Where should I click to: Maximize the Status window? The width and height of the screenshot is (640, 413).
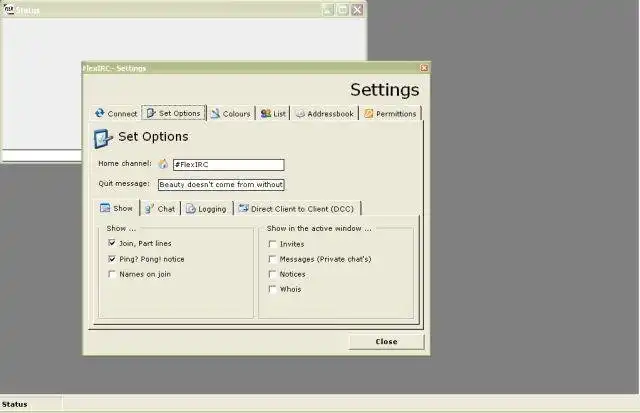tap(342, 9)
